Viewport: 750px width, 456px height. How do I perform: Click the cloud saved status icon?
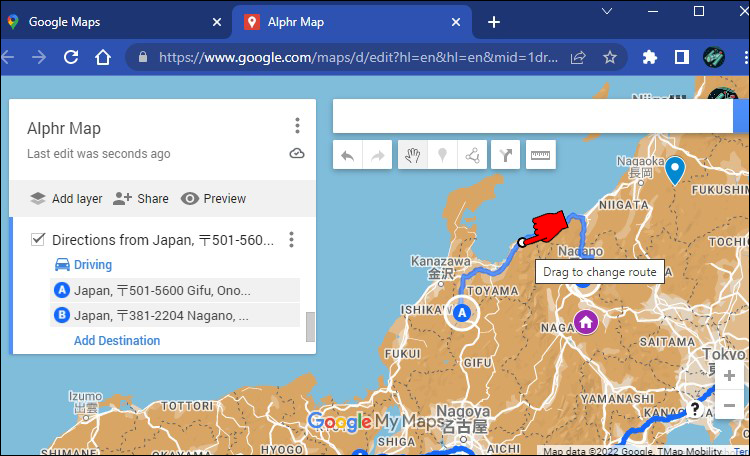click(x=296, y=153)
